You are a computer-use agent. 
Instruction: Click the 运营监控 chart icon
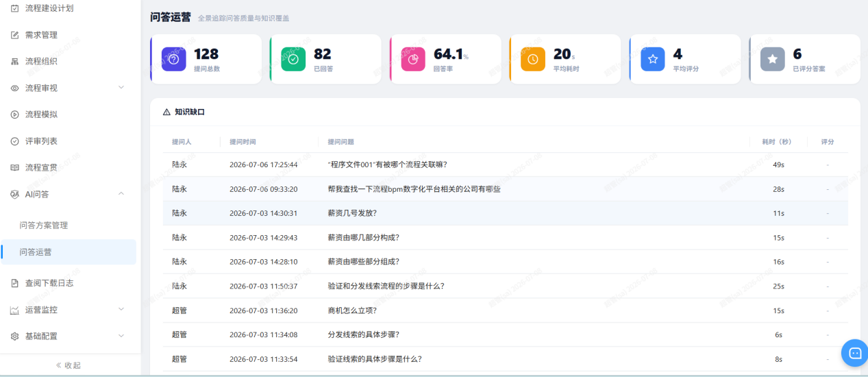tap(15, 310)
